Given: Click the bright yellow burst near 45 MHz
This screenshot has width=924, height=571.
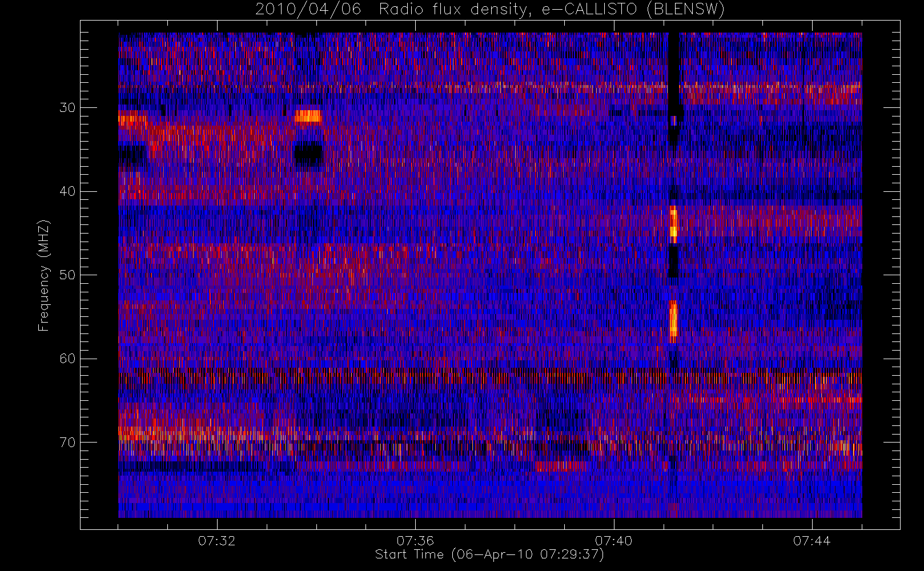Looking at the screenshot, I should tap(673, 224).
